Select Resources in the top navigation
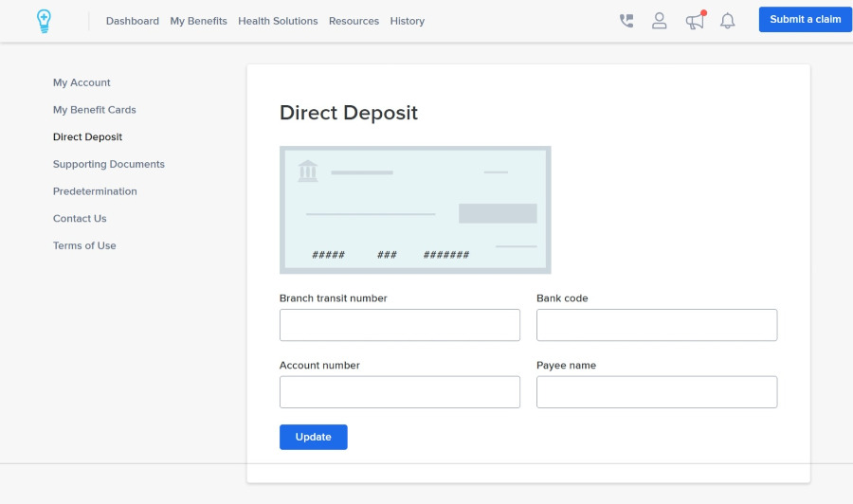 (354, 21)
